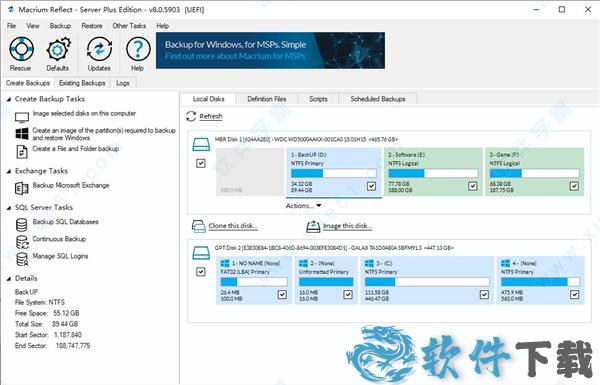Open the File menu
This screenshot has width=600, height=385.
pos(11,26)
